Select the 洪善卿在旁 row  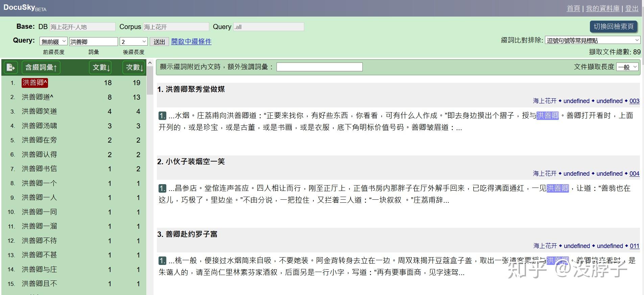74,140
